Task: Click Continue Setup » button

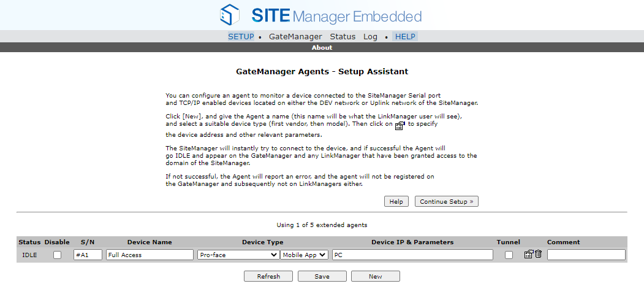Action: point(446,201)
